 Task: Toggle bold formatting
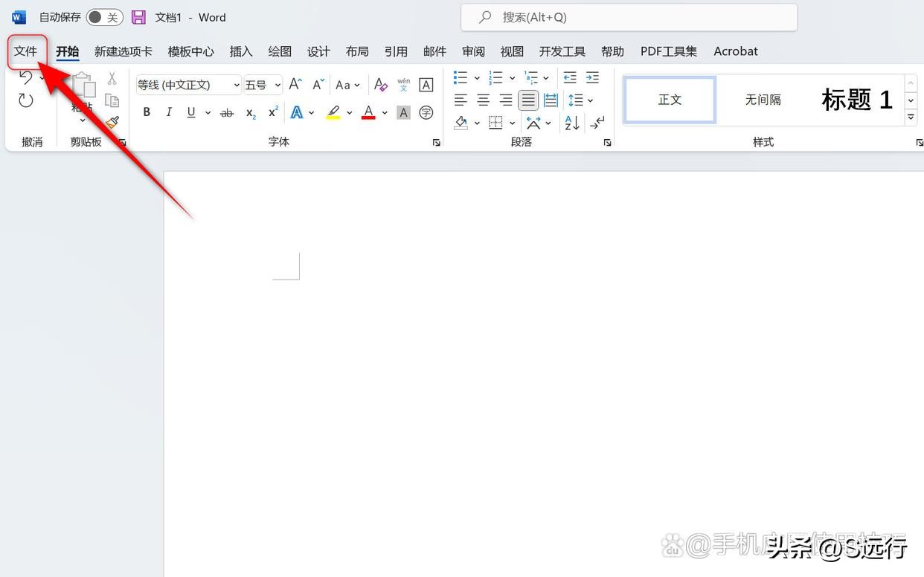point(147,112)
